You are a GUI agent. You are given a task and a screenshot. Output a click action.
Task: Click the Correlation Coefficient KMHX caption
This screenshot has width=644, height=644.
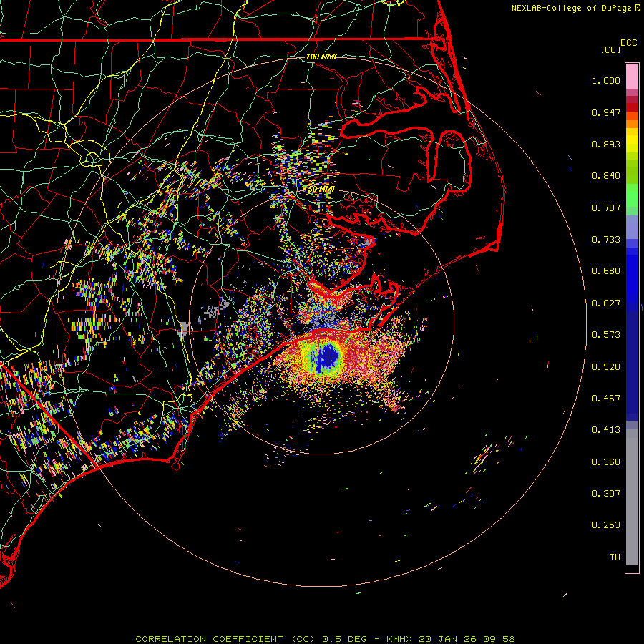325,639
